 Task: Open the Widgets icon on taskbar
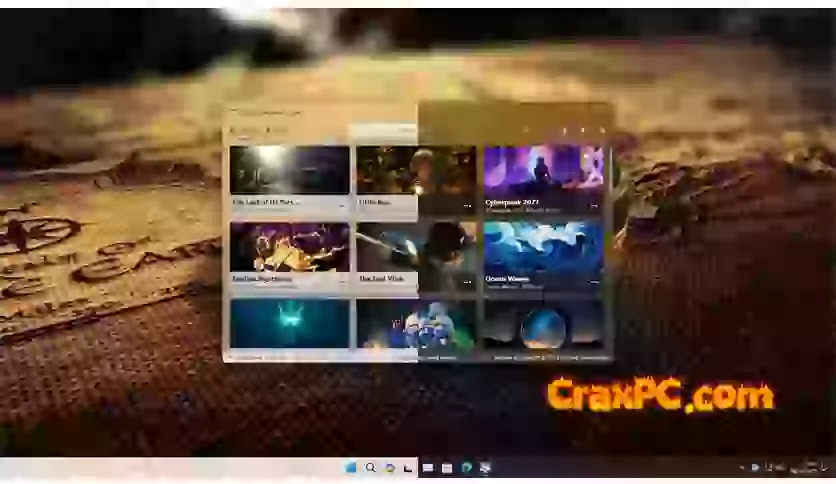pos(427,467)
